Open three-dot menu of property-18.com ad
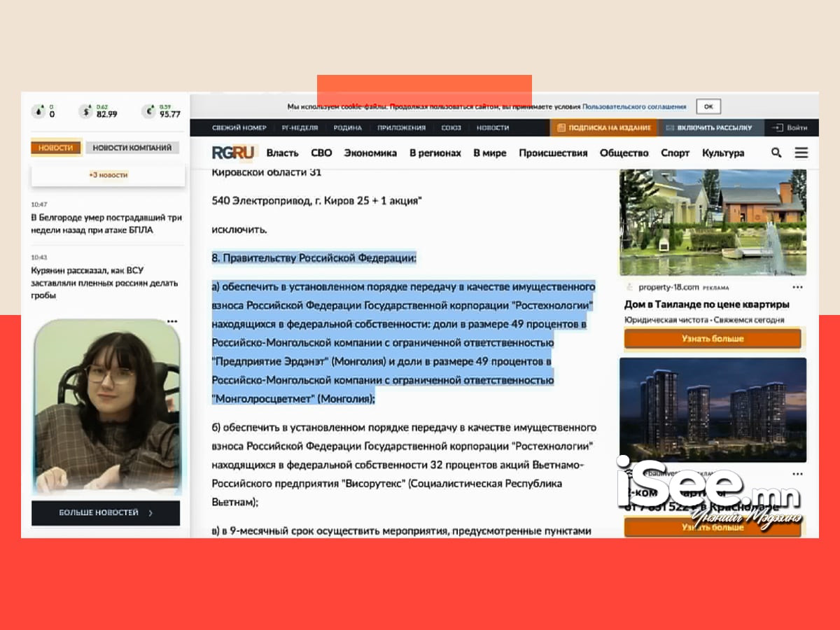This screenshot has width=840, height=630. click(797, 287)
